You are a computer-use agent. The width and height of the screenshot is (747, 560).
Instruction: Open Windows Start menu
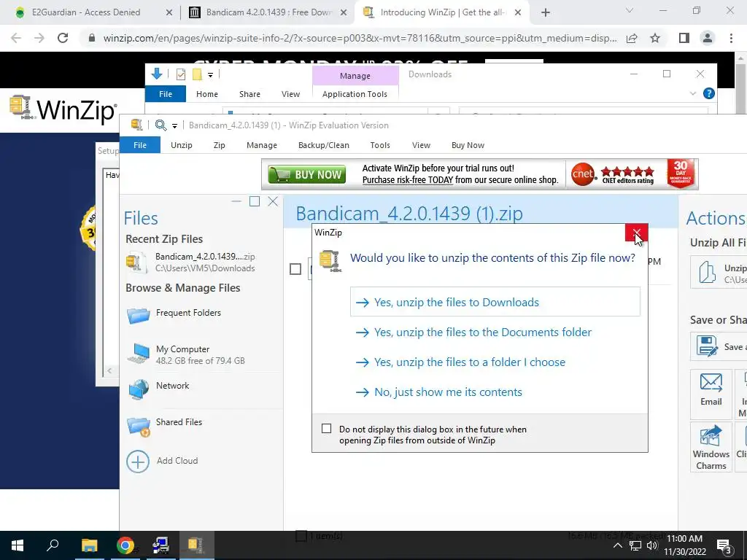click(x=18, y=545)
